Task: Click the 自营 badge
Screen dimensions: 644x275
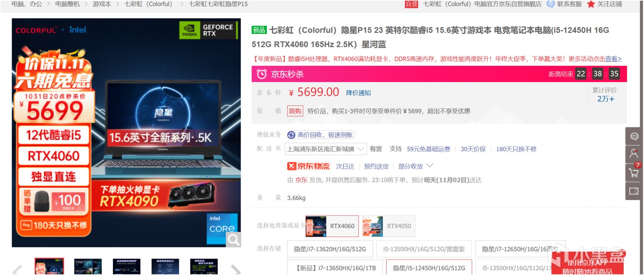Action: (411, 4)
